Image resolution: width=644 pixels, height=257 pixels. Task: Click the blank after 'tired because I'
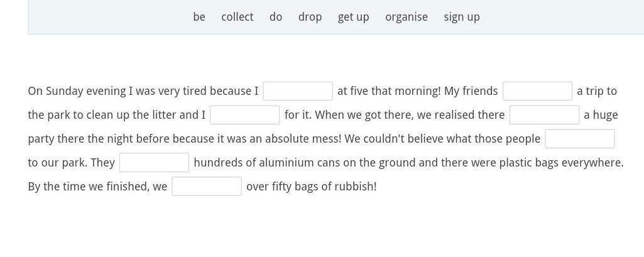(x=298, y=91)
